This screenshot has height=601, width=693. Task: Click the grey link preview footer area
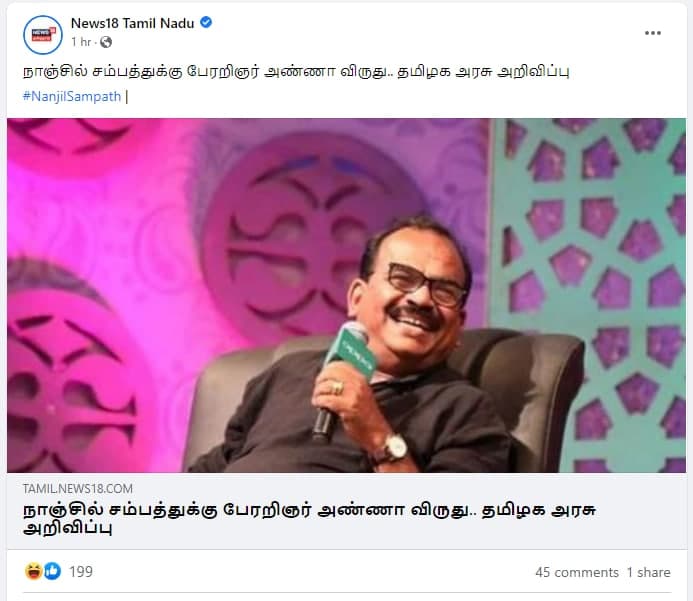[x=346, y=511]
